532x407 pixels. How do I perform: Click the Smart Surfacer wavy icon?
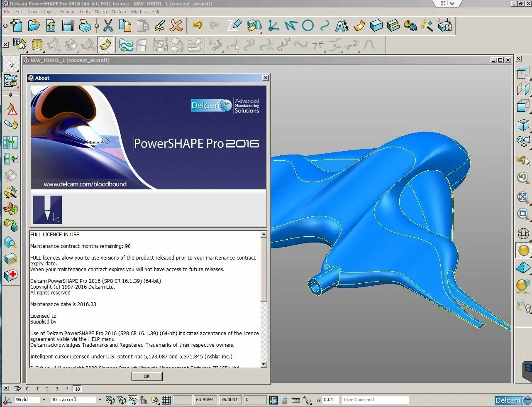click(x=126, y=44)
